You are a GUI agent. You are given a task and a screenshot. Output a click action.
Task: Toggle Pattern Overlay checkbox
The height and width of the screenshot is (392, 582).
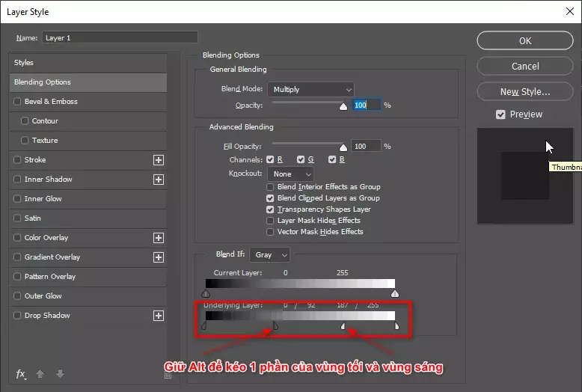click(17, 276)
